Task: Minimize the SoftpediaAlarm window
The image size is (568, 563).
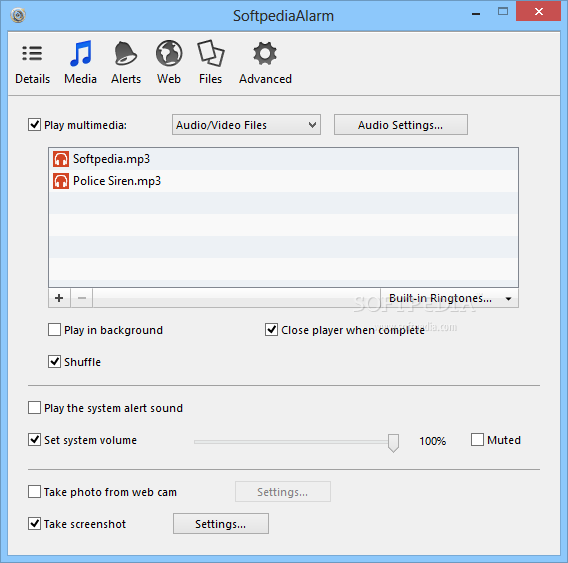Action: tap(476, 14)
